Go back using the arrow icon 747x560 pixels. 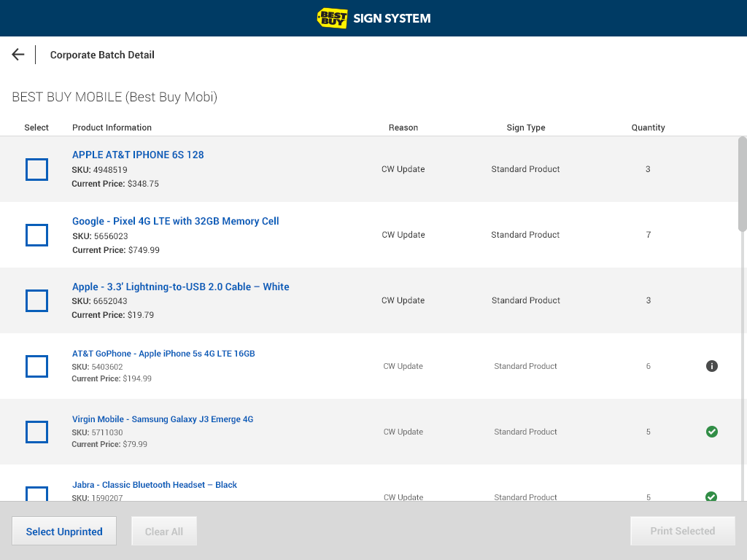tap(18, 55)
